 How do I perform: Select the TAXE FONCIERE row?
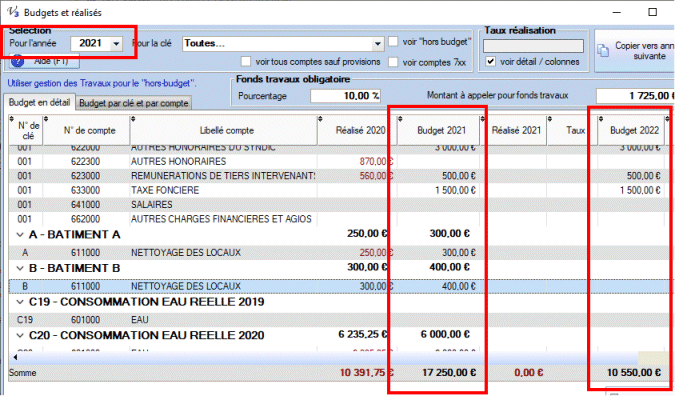[340, 190]
